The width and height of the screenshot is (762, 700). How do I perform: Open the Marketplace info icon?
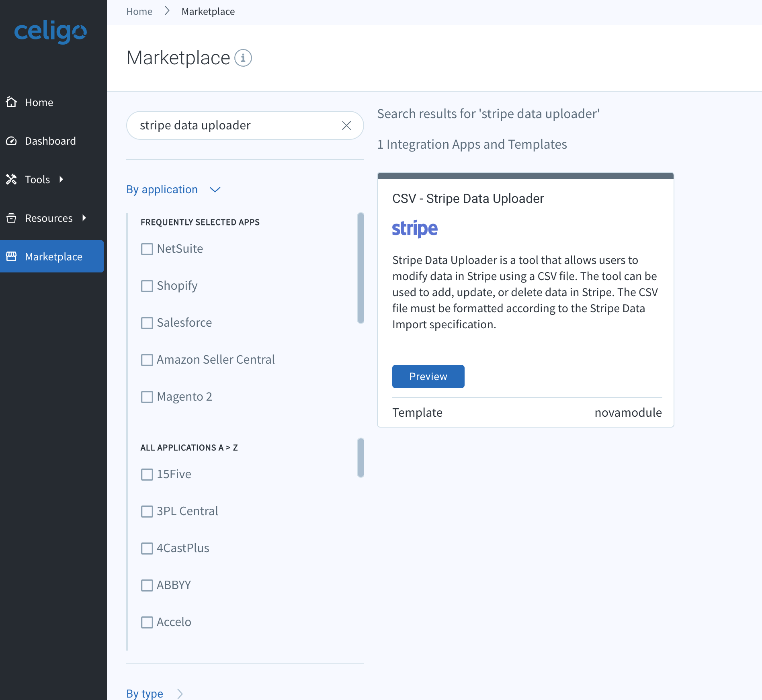243,58
